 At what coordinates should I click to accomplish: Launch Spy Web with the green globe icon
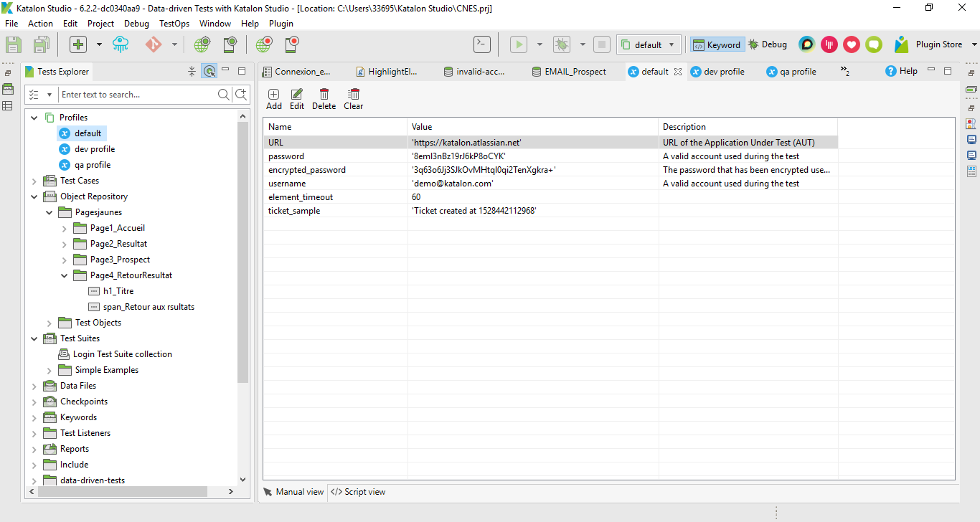click(x=202, y=44)
